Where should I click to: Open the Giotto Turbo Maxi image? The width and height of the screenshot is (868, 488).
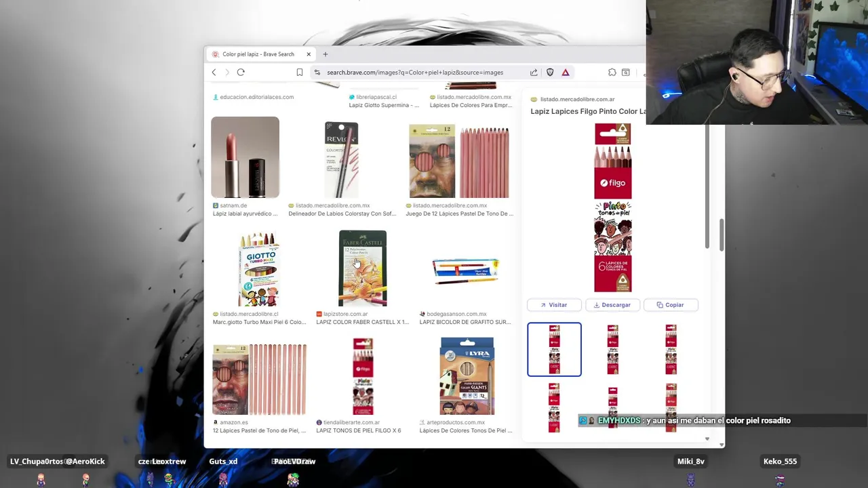(258, 268)
